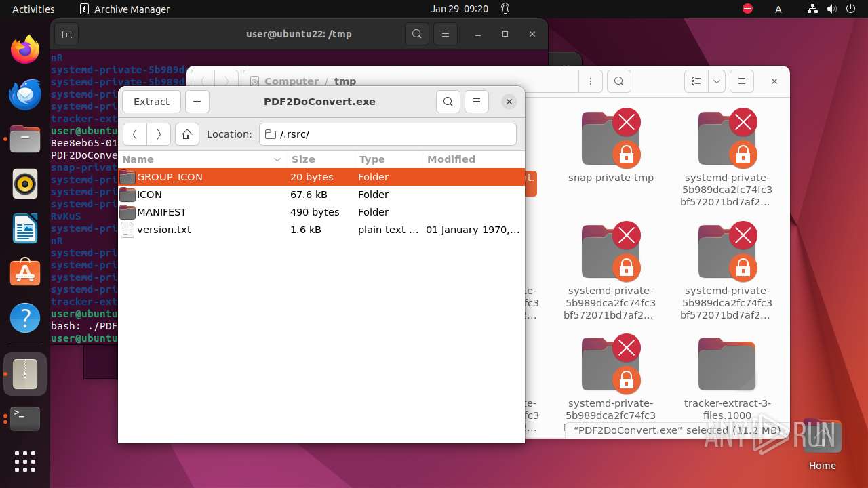This screenshot has height=488, width=868.
Task: Select the GROUP_ICON folder row
Action: click(321, 177)
